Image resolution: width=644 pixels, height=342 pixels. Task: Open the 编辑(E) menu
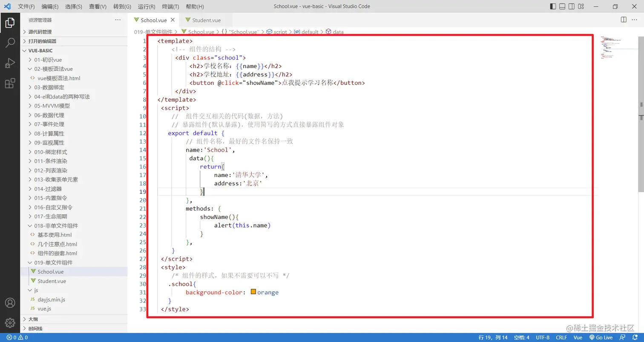(x=50, y=6)
